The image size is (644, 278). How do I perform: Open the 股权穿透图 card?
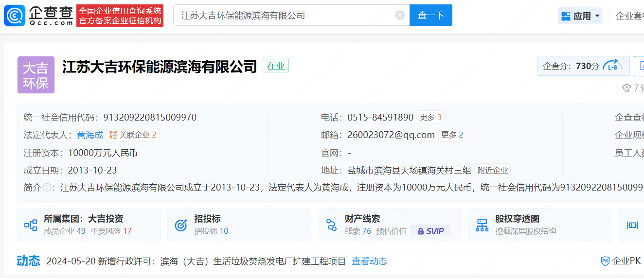point(540,225)
